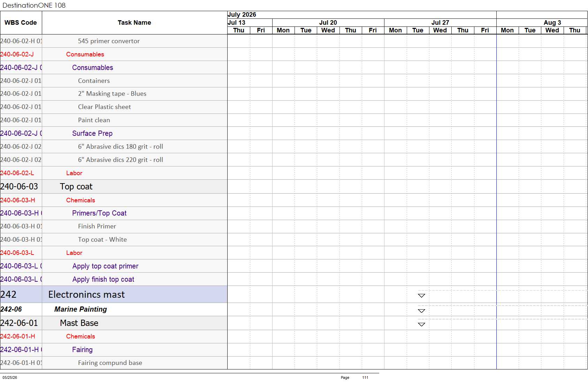The height and width of the screenshot is (382, 588).
Task: Click the Jul 20 week header
Action: (328, 23)
